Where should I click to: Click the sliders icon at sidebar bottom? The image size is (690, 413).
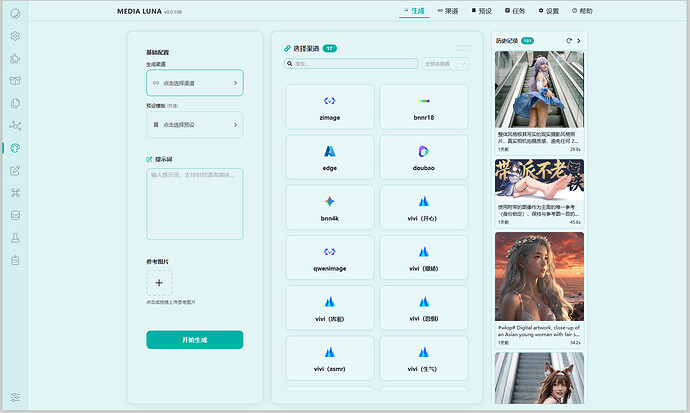15,397
